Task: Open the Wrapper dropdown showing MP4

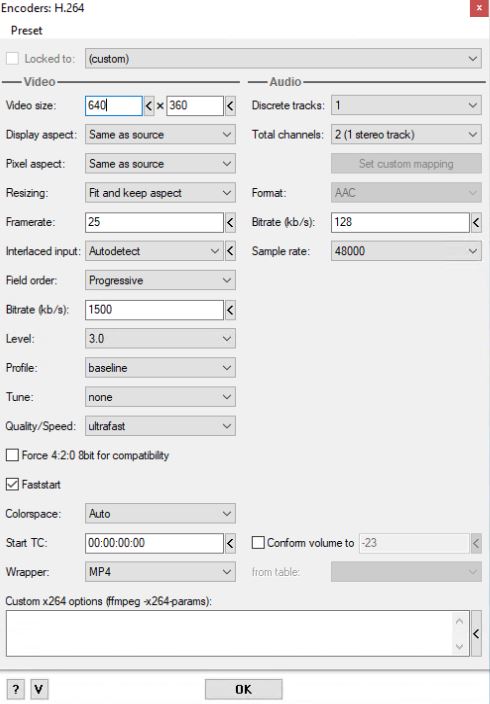Action: (x=160, y=572)
